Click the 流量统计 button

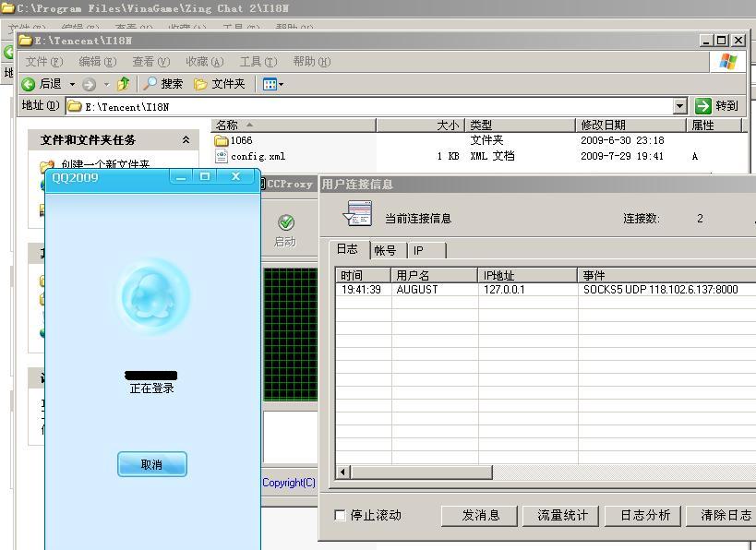[561, 515]
